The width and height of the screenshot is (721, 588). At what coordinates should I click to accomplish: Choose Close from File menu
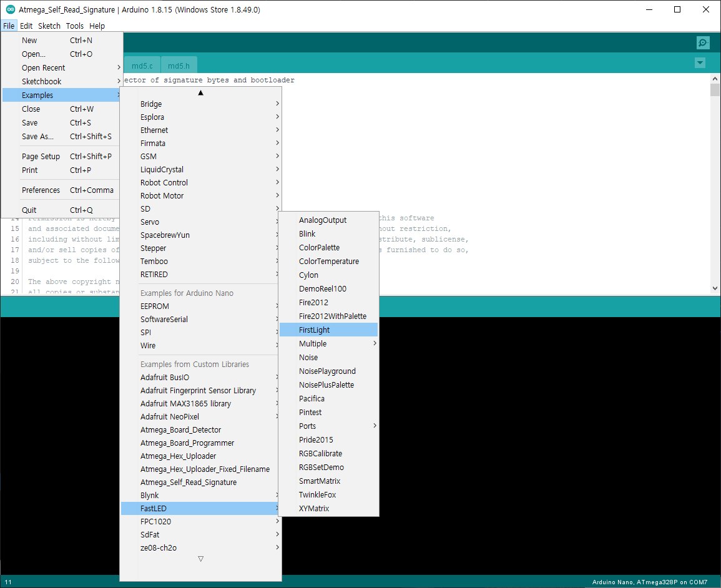coord(62,109)
